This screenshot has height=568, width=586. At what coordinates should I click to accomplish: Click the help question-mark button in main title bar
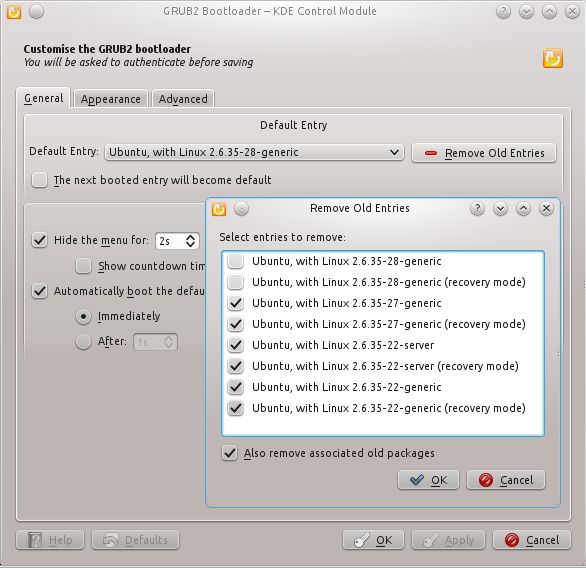[503, 12]
